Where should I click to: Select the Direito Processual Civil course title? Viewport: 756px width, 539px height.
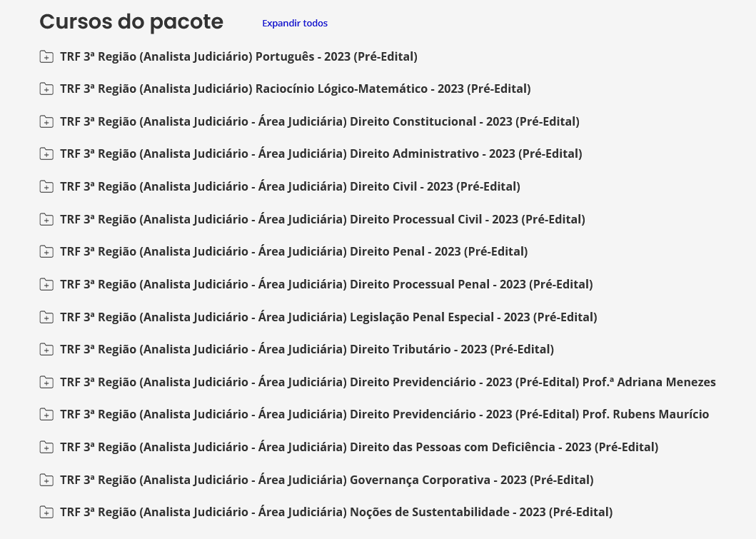click(323, 219)
